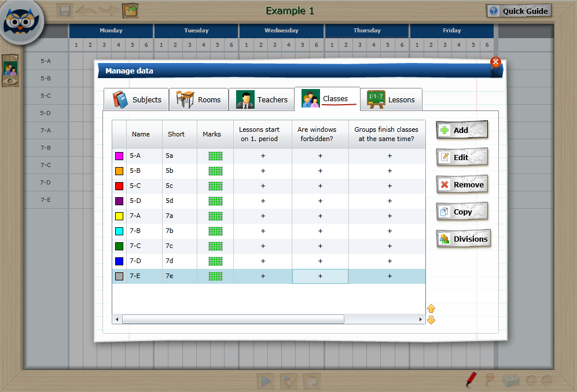Move selected class up with orange arrow
The height and width of the screenshot is (392, 577).
tap(431, 309)
